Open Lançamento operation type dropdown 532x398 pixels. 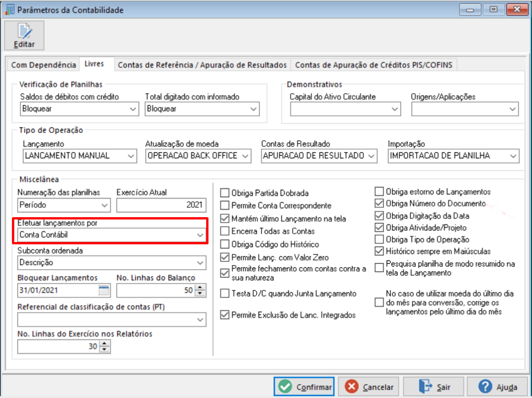(x=80, y=156)
